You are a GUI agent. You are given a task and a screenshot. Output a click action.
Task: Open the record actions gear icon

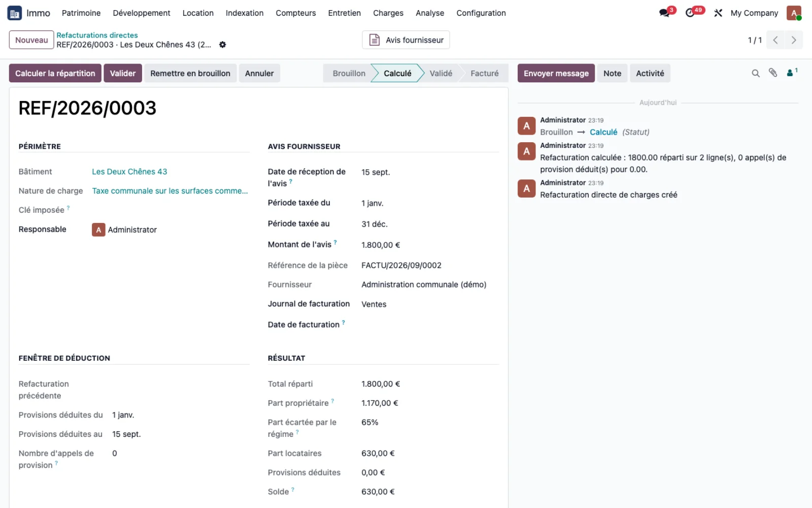222,45
